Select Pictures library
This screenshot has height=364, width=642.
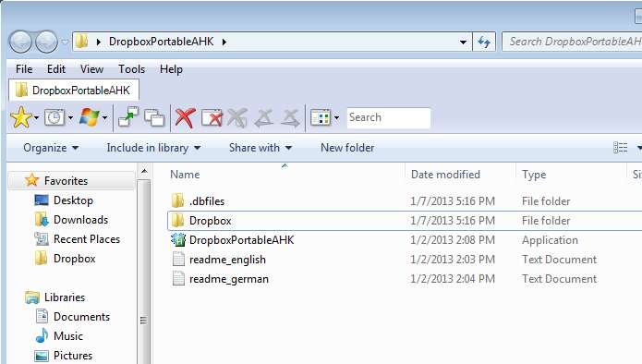point(73,356)
